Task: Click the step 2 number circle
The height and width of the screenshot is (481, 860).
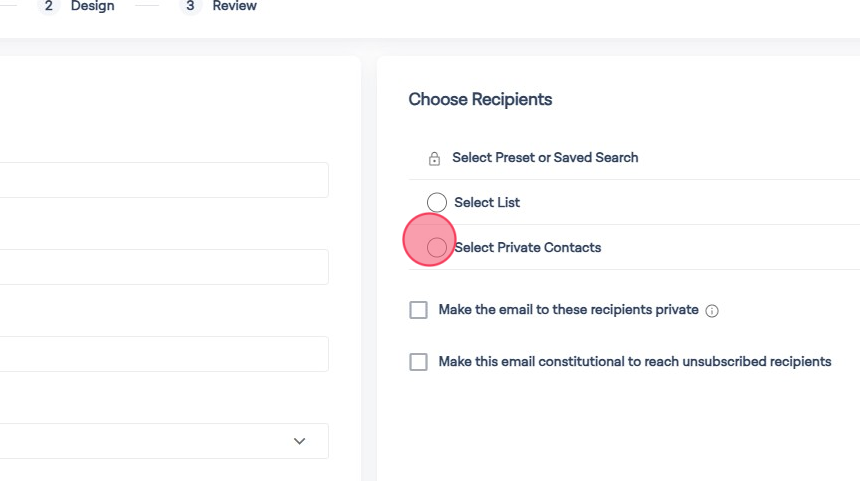Action: (x=48, y=6)
